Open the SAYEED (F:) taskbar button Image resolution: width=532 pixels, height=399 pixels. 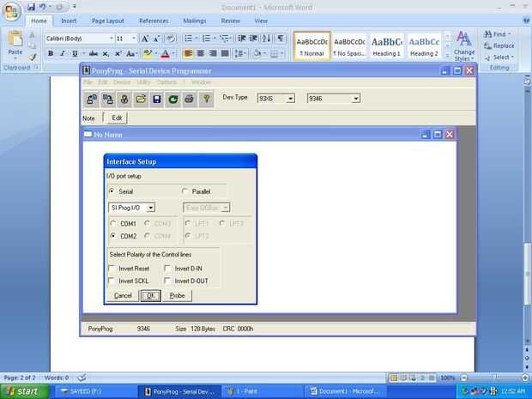coord(95,391)
